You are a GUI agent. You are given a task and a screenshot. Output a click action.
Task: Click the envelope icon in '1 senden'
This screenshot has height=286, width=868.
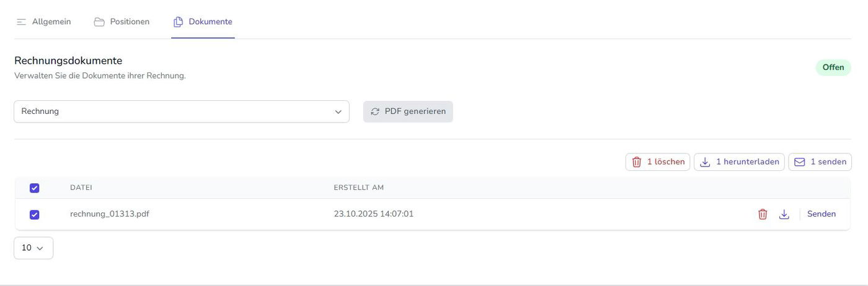[800, 162]
